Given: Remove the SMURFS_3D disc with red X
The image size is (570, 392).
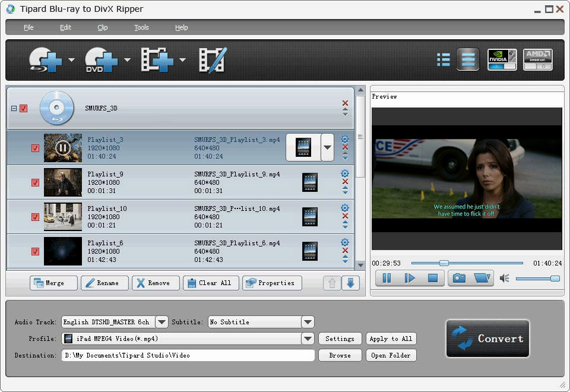Looking at the screenshot, I should (345, 103).
